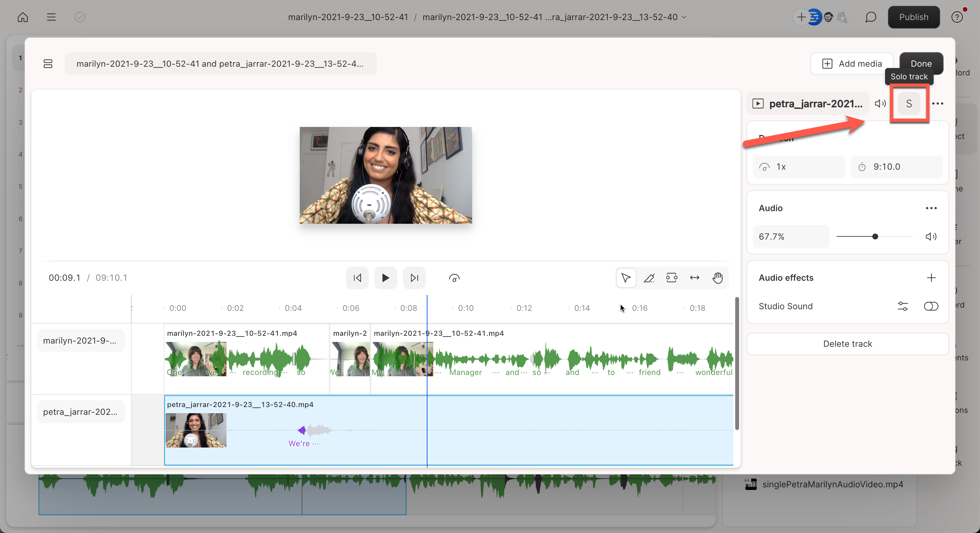The image size is (980, 533).
Task: Click the Publish button
Action: click(914, 17)
